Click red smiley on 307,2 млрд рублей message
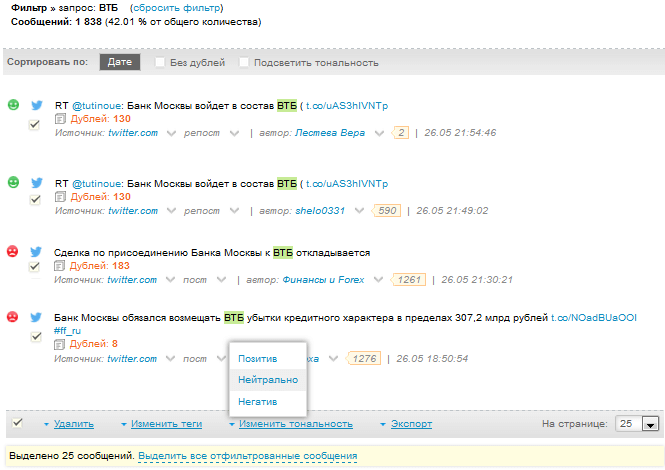 point(13,316)
